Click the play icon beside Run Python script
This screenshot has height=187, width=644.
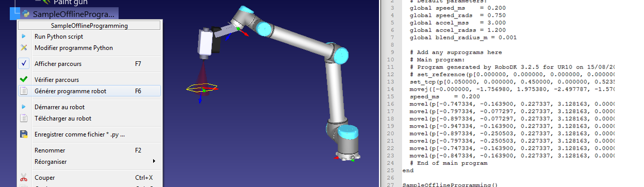coord(24,37)
